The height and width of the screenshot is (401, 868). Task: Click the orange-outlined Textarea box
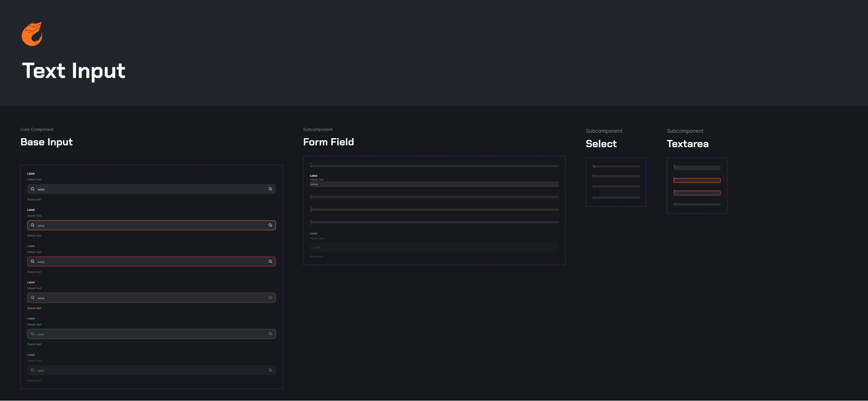(x=697, y=181)
